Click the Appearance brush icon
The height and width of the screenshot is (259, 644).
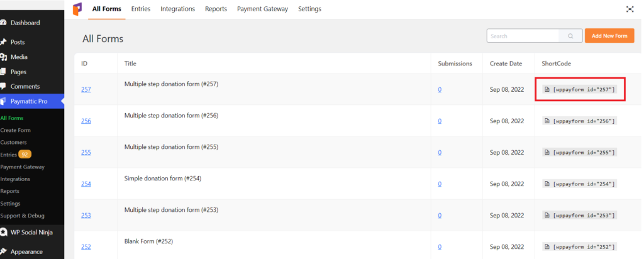click(x=3, y=251)
